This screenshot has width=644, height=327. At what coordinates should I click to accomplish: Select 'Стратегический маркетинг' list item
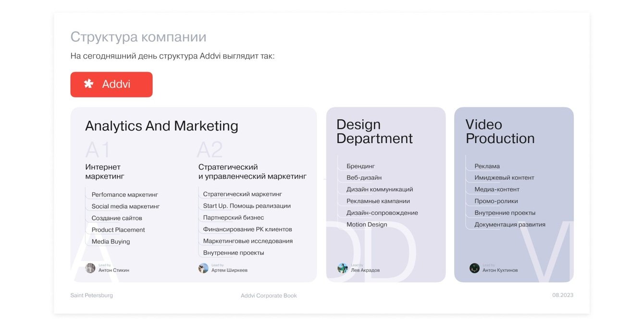pyautogui.click(x=243, y=194)
